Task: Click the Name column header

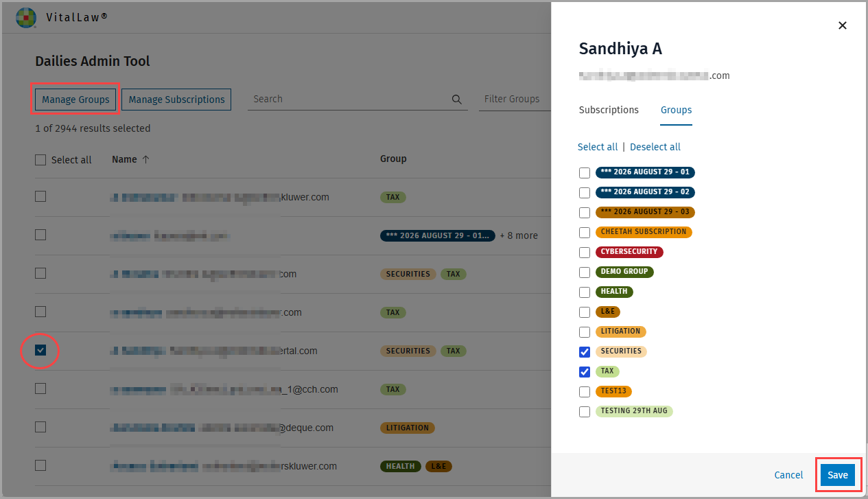Action: (x=124, y=159)
